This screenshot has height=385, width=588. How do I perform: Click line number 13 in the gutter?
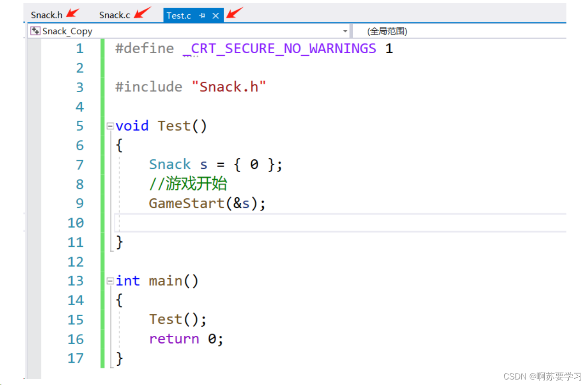point(76,281)
